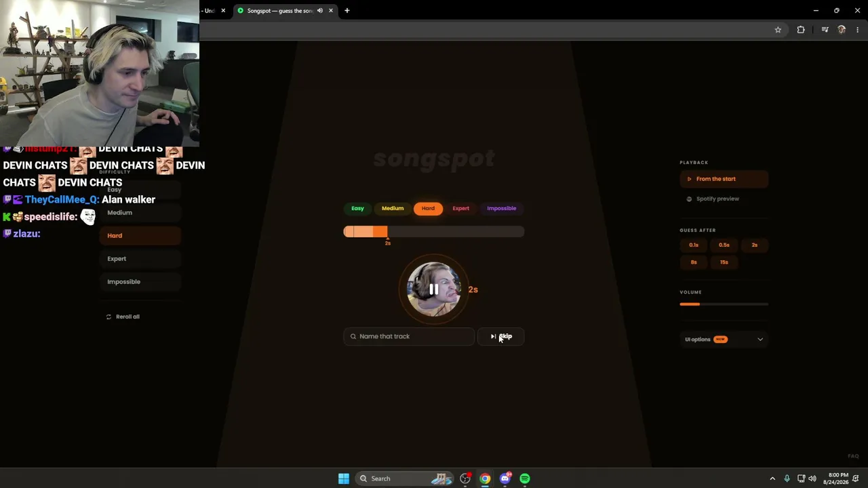Screen dimensions: 868x488
Task: Click the microphone icon in system tray
Action: point(787,479)
